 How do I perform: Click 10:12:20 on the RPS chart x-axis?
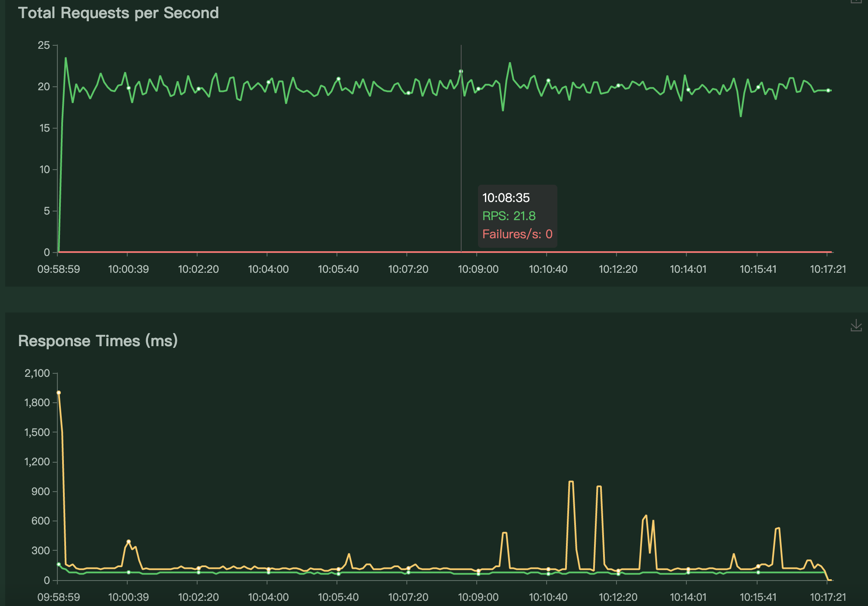[x=618, y=269]
